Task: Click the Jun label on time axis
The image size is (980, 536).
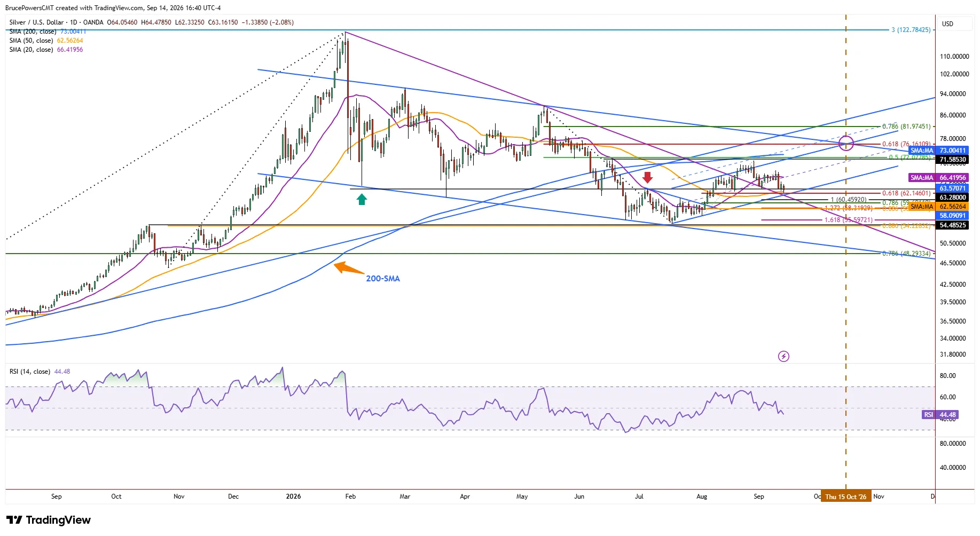Action: tap(579, 496)
